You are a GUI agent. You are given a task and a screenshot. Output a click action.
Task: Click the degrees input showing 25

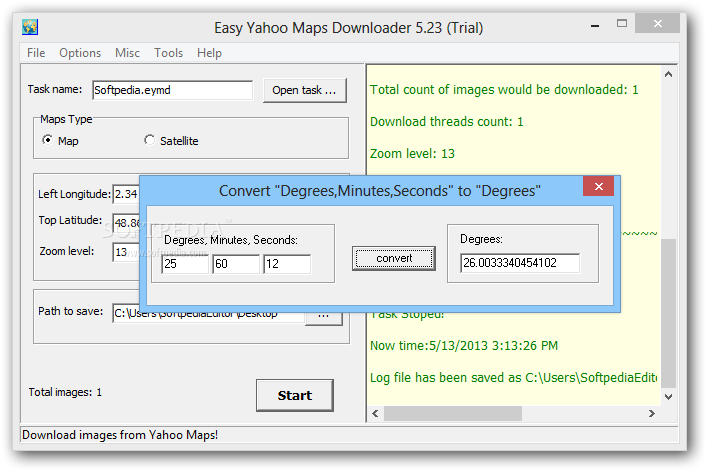185,264
